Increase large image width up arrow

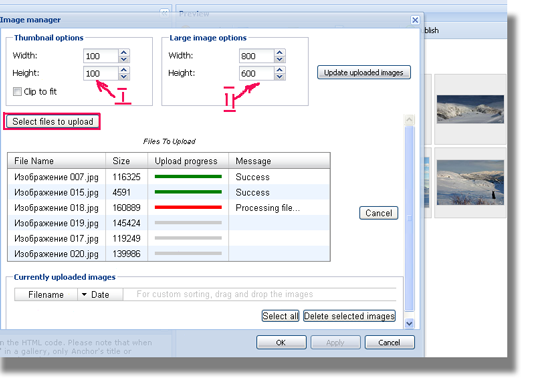point(279,53)
